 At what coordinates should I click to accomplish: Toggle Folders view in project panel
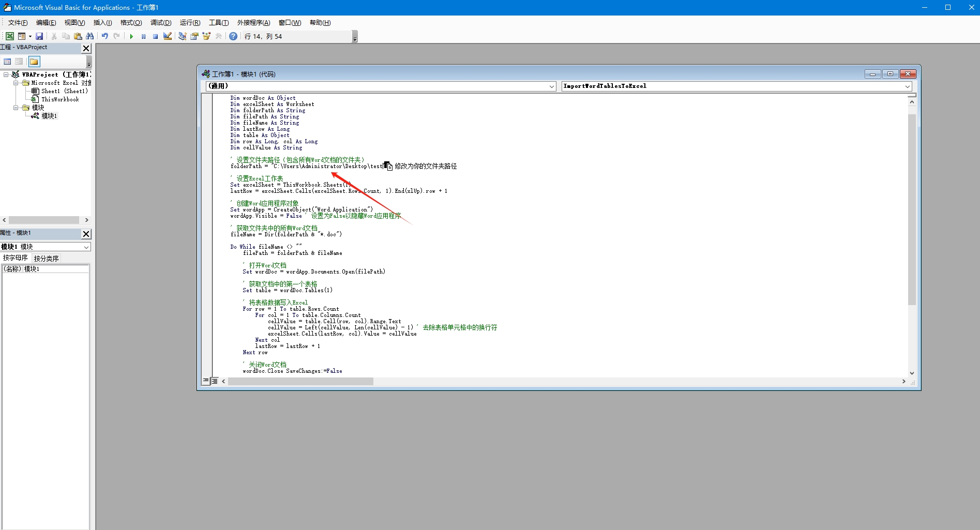coord(34,62)
